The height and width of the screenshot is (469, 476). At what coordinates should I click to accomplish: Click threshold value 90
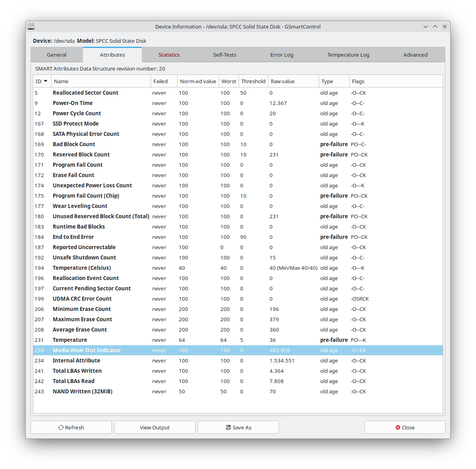pyautogui.click(x=243, y=237)
